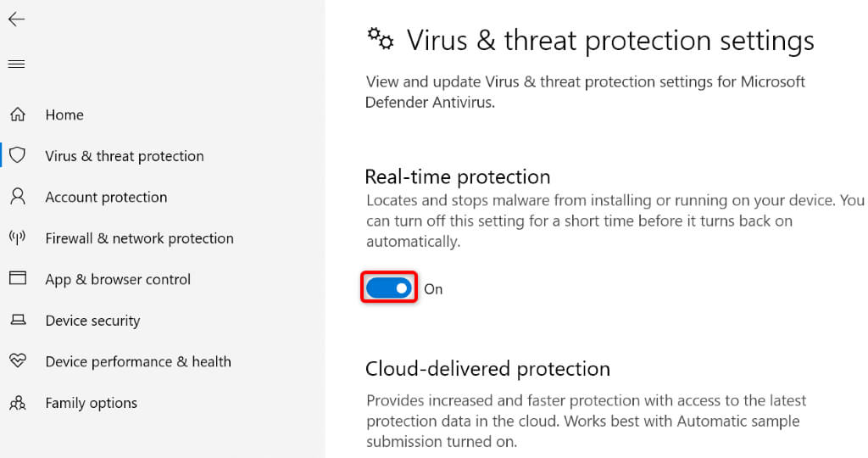Select the App & browser window icon
868x458 pixels.
(17, 279)
